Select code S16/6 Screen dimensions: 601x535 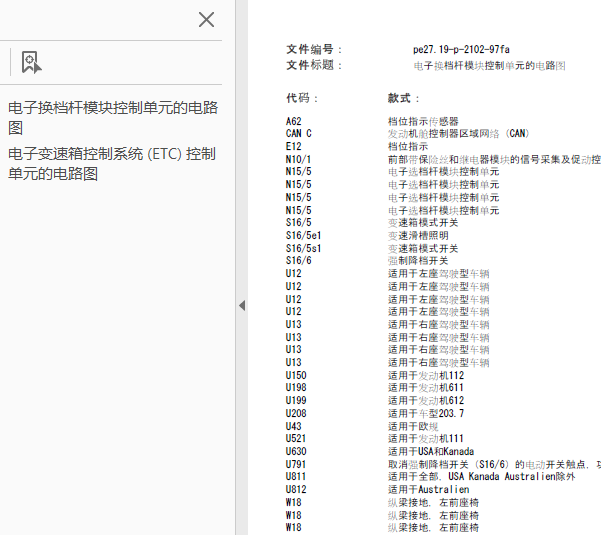[299, 261]
